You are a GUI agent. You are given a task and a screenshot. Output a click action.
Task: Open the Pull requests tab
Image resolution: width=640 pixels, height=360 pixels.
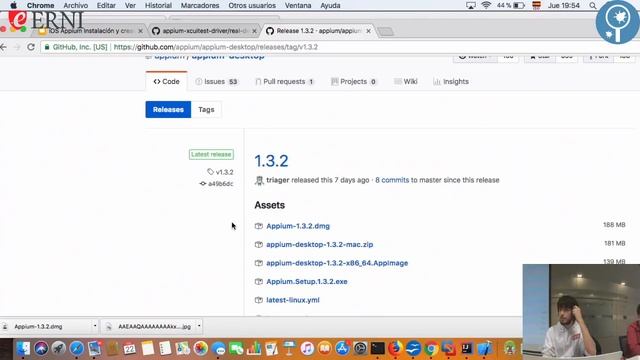pyautogui.click(x=284, y=82)
